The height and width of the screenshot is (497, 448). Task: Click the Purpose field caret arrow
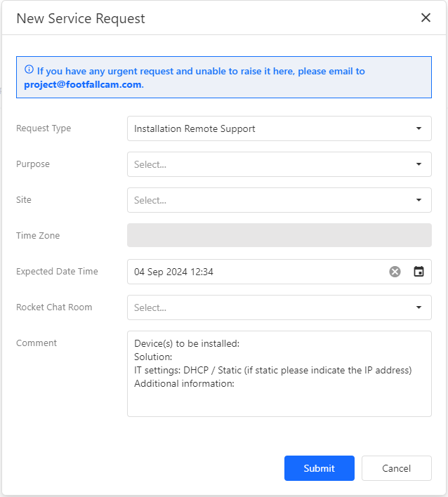tap(419, 164)
